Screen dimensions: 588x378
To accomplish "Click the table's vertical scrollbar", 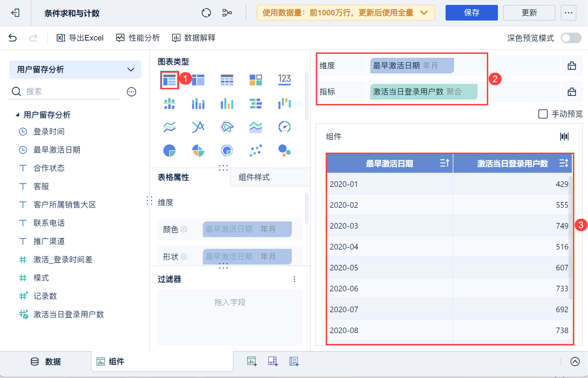I will [571, 238].
